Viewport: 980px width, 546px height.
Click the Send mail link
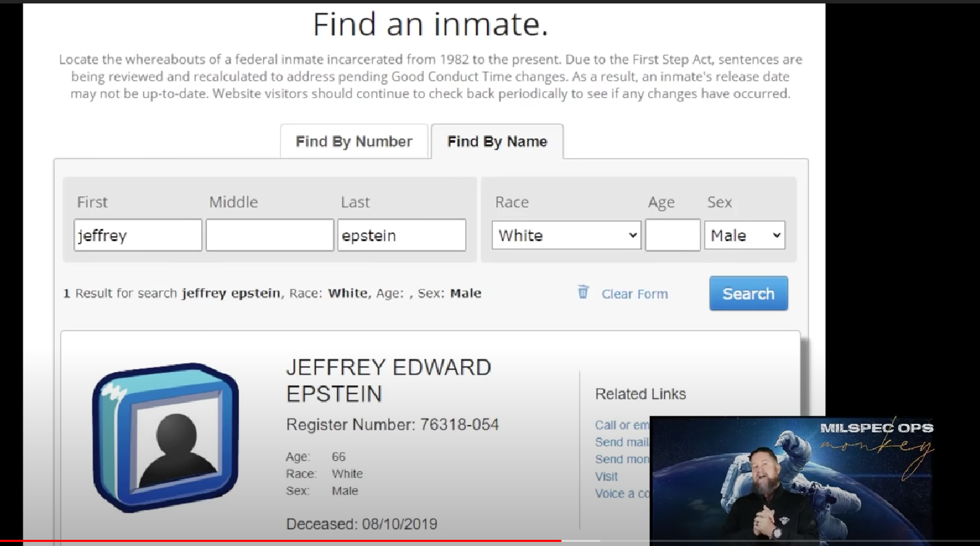tap(622, 442)
